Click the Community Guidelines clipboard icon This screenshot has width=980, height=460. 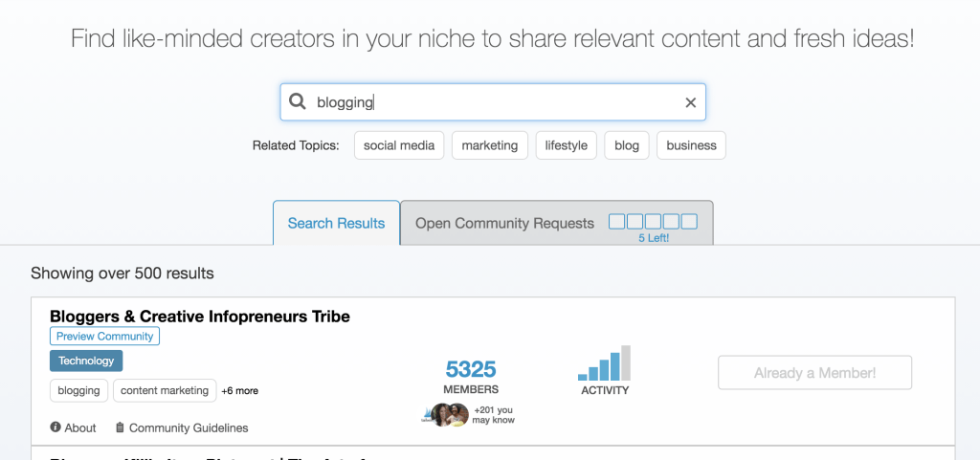click(x=120, y=427)
